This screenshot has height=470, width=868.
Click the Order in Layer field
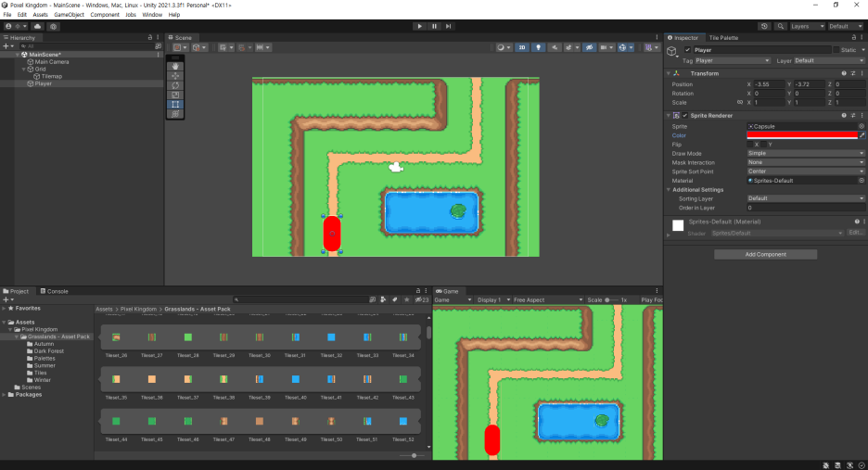[x=806, y=208]
